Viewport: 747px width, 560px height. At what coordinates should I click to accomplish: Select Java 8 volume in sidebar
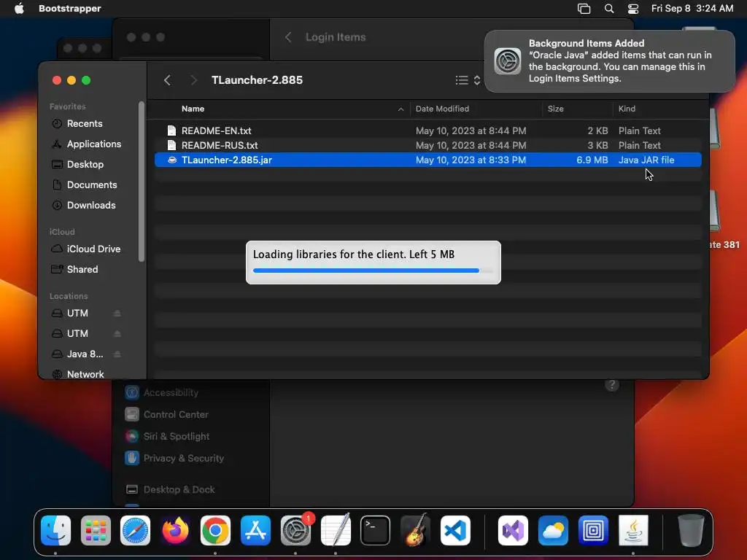(x=85, y=354)
